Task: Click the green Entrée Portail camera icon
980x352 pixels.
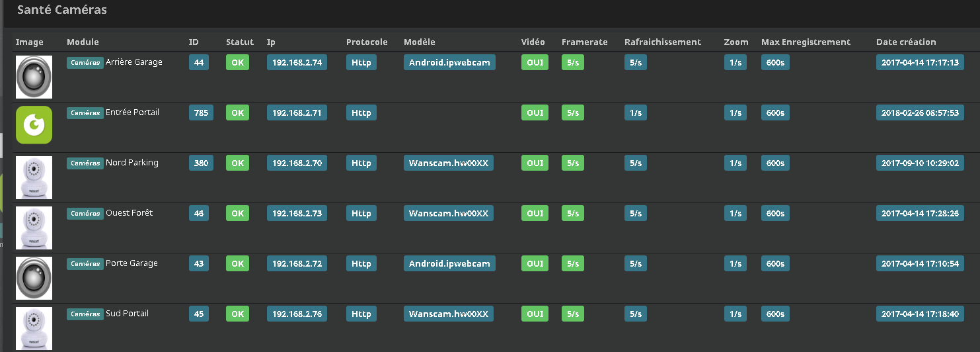Action: 34,126
